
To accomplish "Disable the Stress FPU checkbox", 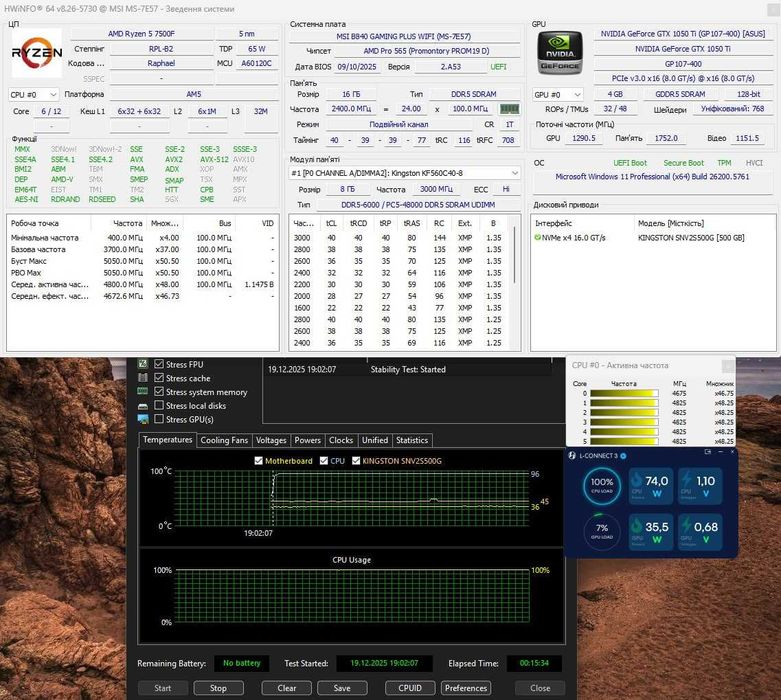I will point(159,364).
